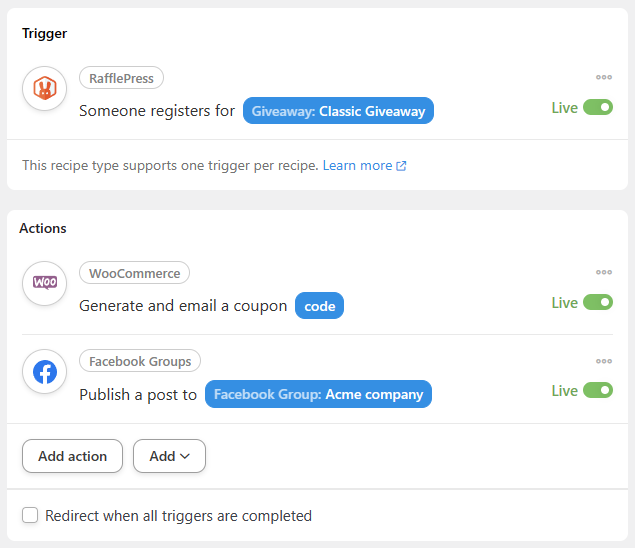The image size is (635, 548).
Task: Open the Learn more link
Action: tap(357, 165)
